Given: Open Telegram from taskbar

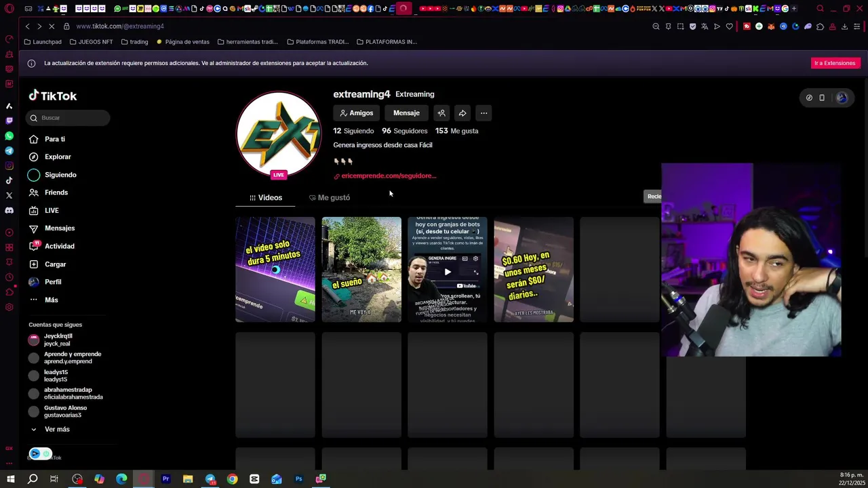Looking at the screenshot, I should tap(210, 479).
